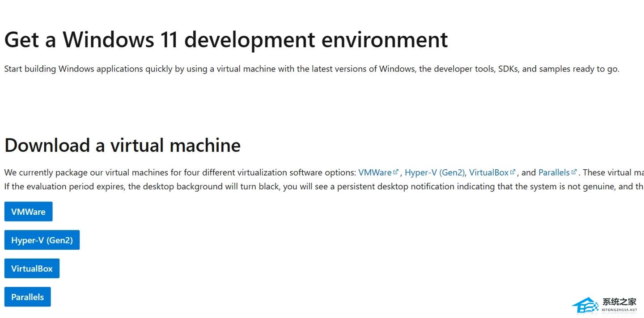Click the 系统之家 watermark text
644x318 pixels.
click(x=619, y=302)
